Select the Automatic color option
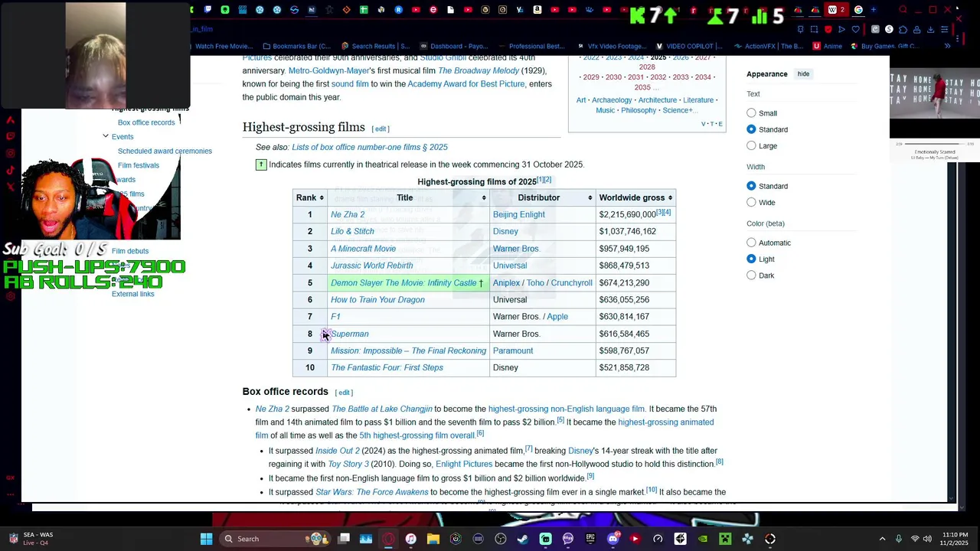Screen dimensions: 980x551 click(x=751, y=243)
